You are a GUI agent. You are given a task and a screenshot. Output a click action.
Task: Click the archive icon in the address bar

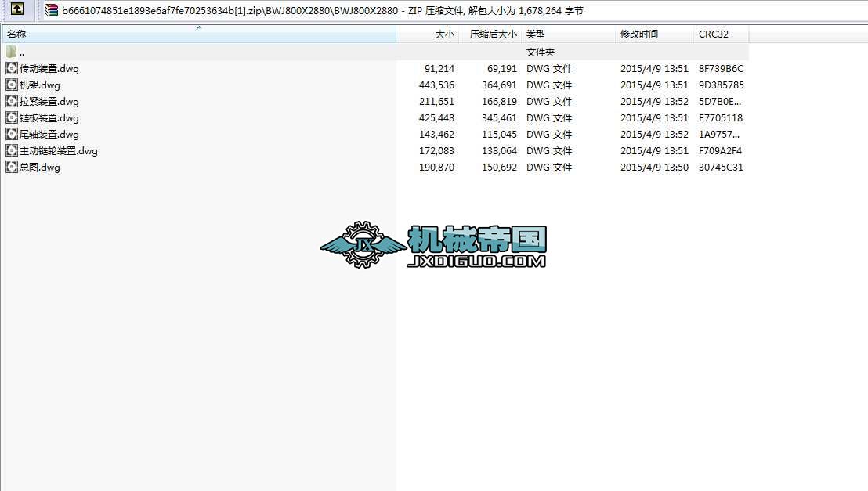click(x=50, y=10)
